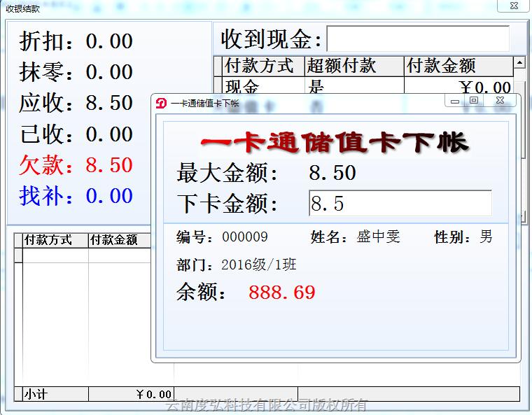The height and width of the screenshot is (415, 532).
Task: Maximize the 一卡通储值卡下帐 dialog
Action: tap(474, 101)
